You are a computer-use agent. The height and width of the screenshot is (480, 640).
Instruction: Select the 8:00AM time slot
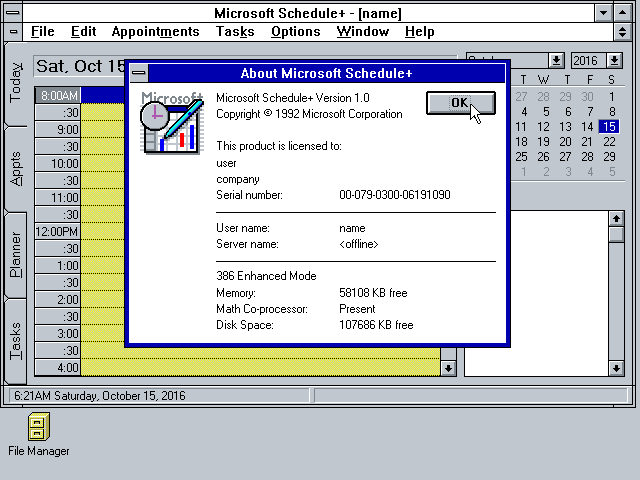(x=58, y=95)
